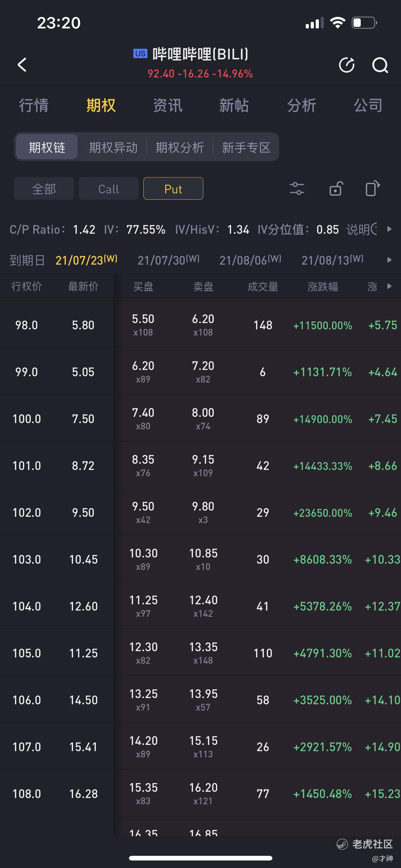
Task: Tap bid 5.50 x108 cell
Action: 143,325
